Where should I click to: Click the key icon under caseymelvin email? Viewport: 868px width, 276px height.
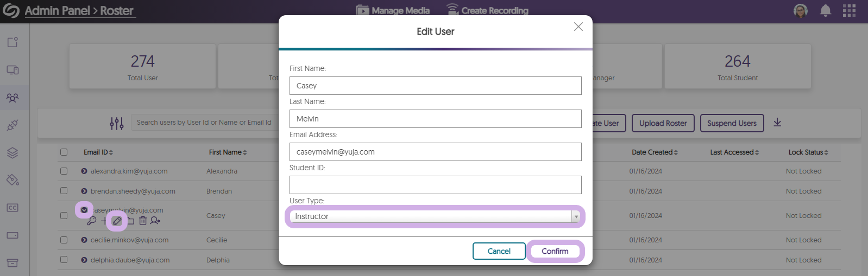pyautogui.click(x=92, y=221)
